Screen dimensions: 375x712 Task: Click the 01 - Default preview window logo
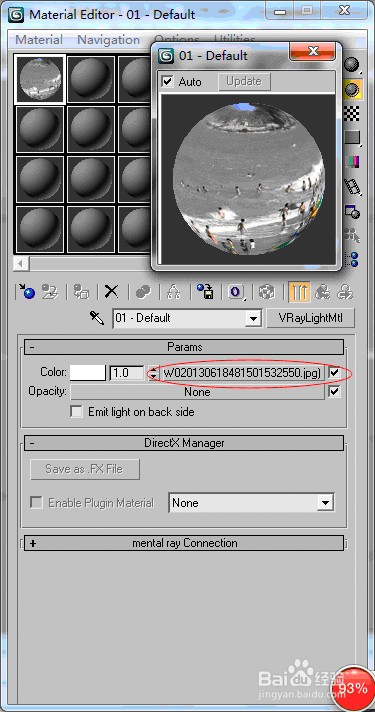coord(166,56)
